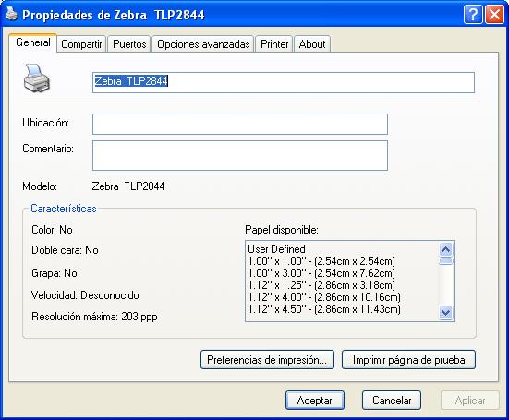This screenshot has width=509, height=420.
Task: Click the Características group title
Action: click(64, 209)
